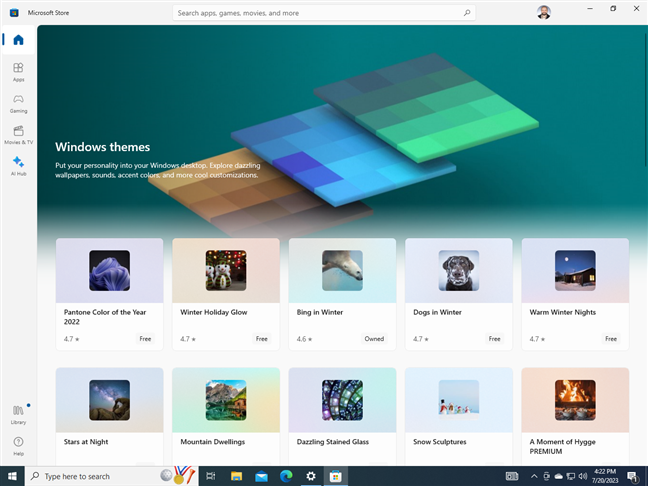Open Movies & TV section
The image size is (648, 486).
[18, 134]
